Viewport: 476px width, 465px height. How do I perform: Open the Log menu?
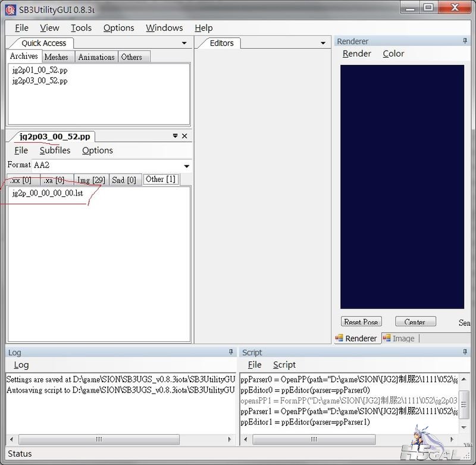(21, 365)
